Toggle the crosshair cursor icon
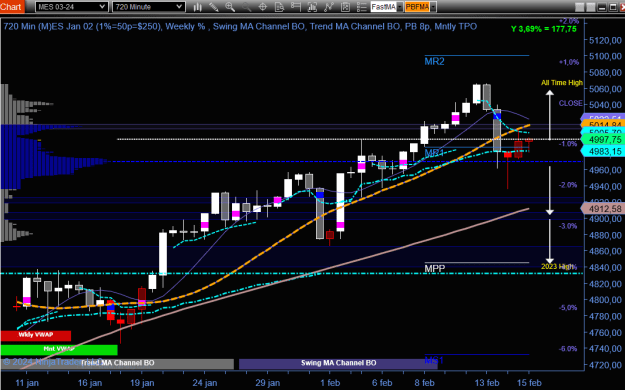Viewport: 625px width, 390px height. 263,7
